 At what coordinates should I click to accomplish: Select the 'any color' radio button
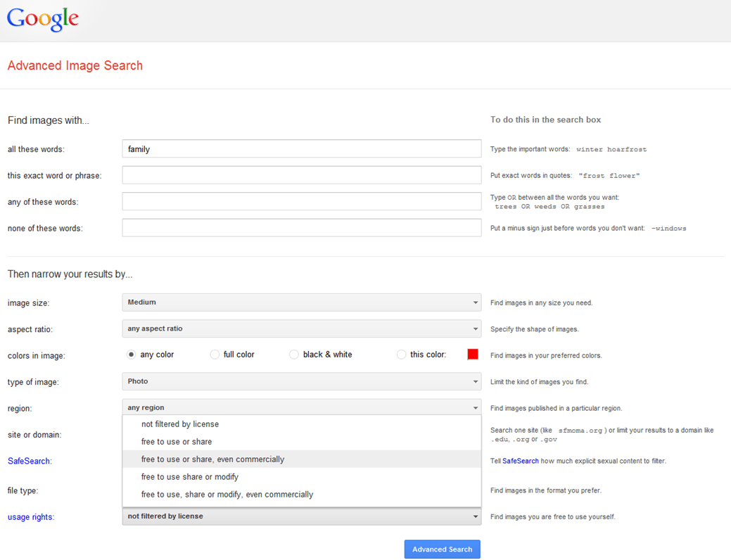click(x=131, y=355)
